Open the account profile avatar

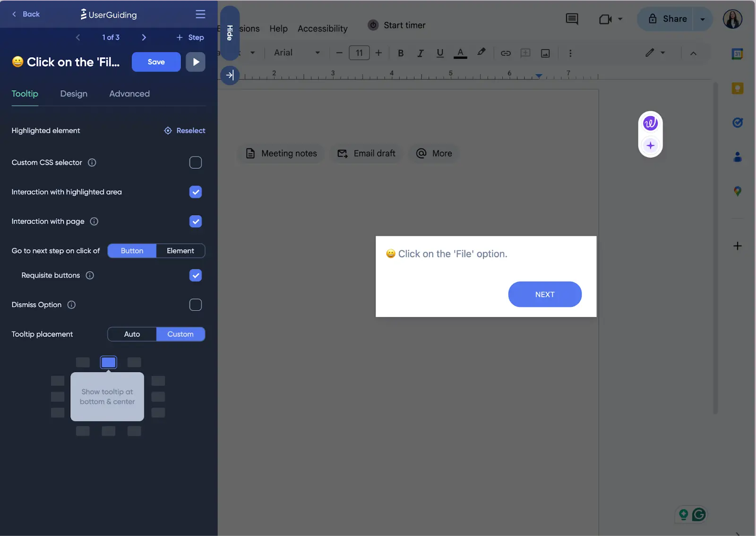tap(732, 19)
